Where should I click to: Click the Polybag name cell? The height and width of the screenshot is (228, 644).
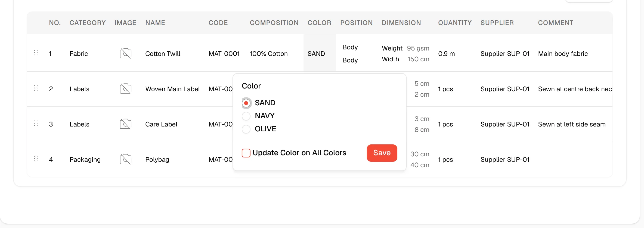(157, 160)
